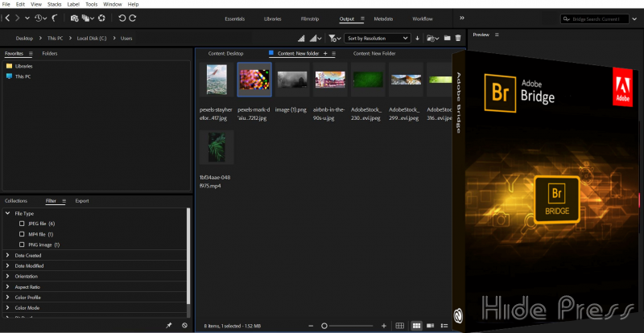Image resolution: width=644 pixels, height=333 pixels.
Task: Pin the filter with the pushpin icon
Action: pyautogui.click(x=168, y=325)
